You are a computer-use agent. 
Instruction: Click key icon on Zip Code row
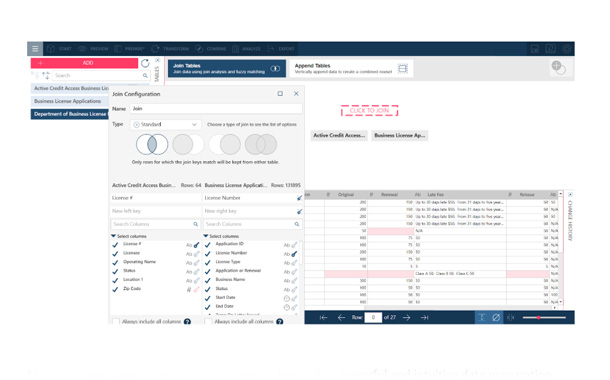197,290
